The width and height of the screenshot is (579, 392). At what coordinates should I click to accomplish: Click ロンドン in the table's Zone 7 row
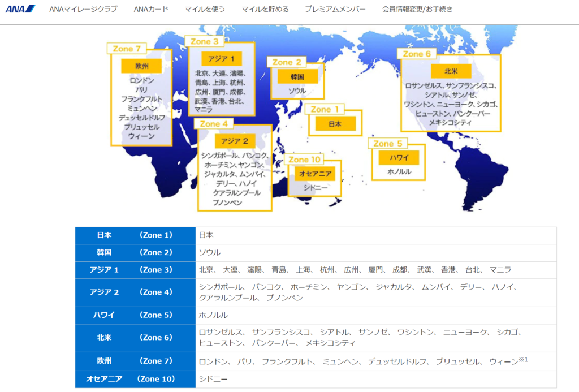tap(213, 361)
